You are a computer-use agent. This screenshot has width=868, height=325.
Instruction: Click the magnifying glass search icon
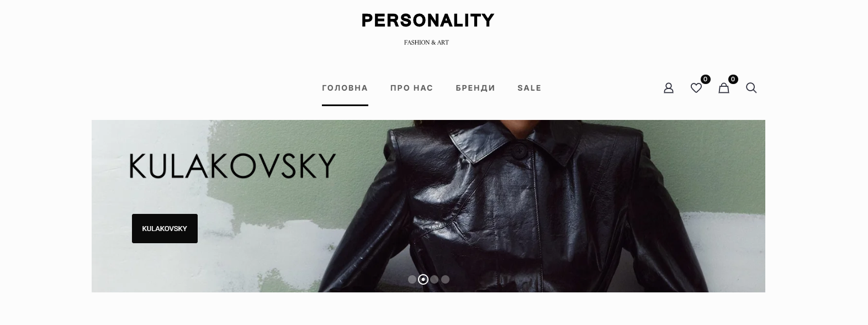click(751, 88)
